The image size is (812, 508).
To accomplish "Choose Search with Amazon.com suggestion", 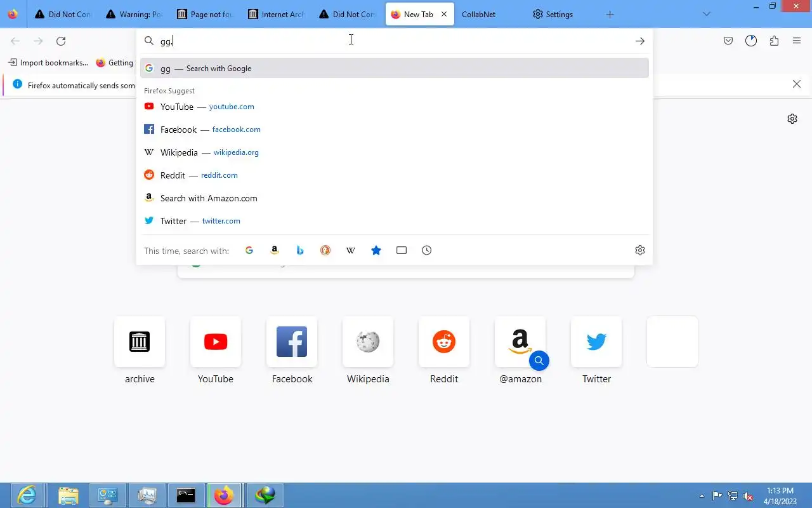I will 395,198.
